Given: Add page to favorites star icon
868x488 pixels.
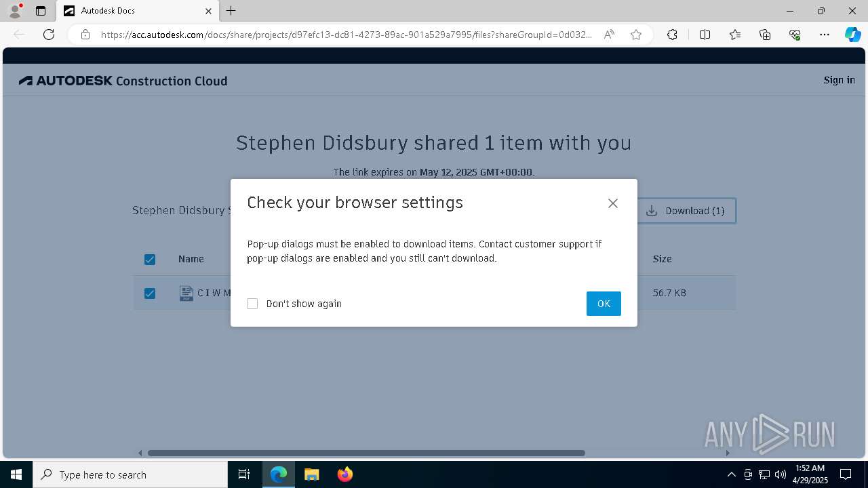Looking at the screenshot, I should click(x=636, y=35).
